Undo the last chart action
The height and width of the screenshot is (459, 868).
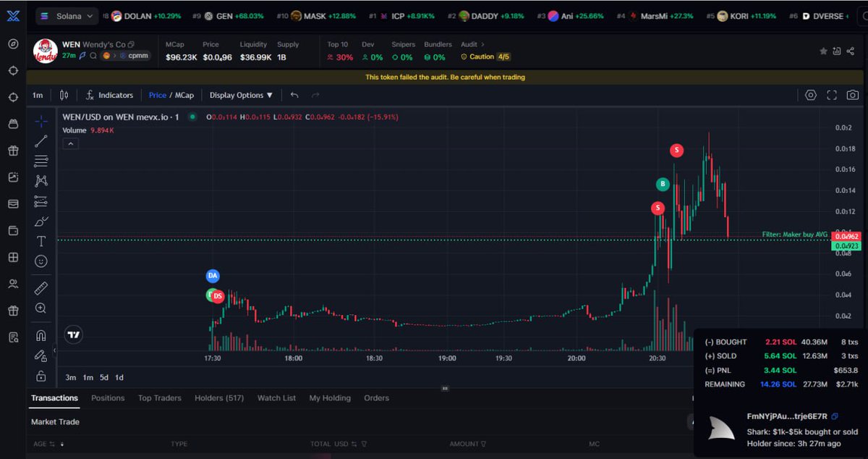coord(294,95)
